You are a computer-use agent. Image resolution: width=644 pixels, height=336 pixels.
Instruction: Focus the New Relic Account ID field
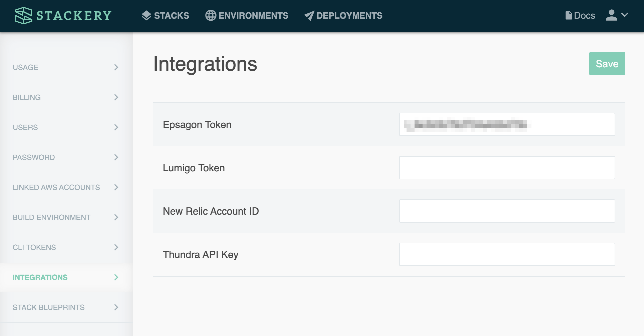507,211
